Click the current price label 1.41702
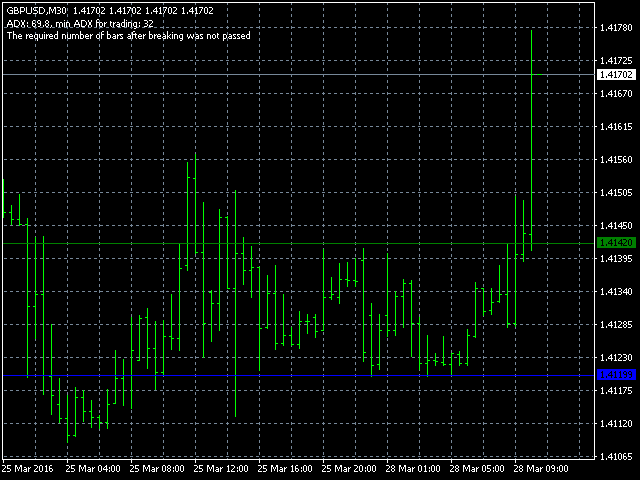The image size is (640, 480). pos(616,75)
